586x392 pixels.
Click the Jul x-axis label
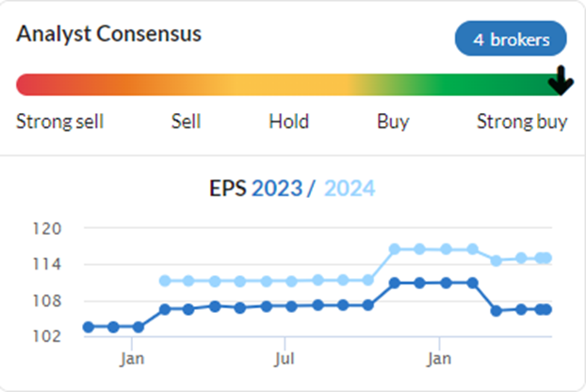[285, 359]
